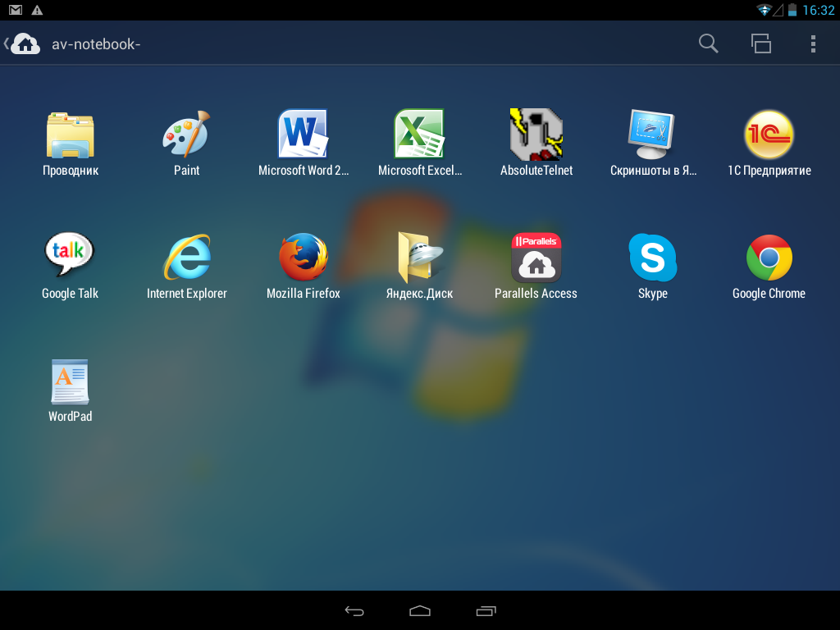Tap the cloud home back button
Viewport: 840px width, 630px height.
click(22, 43)
